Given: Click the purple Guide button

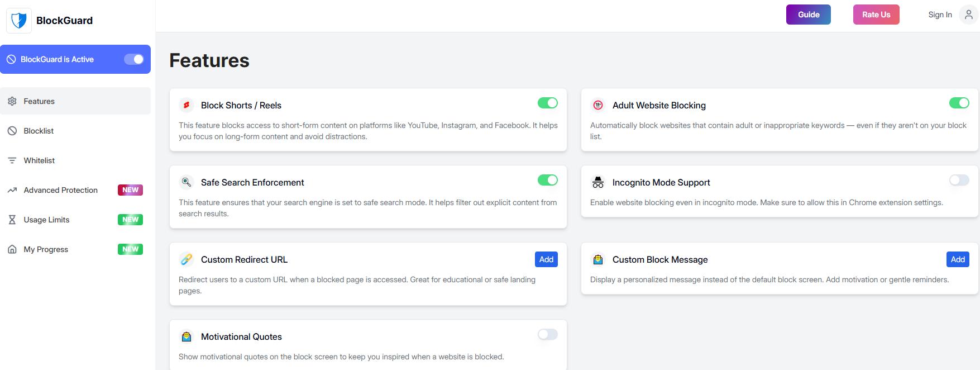Looking at the screenshot, I should pyautogui.click(x=809, y=15).
